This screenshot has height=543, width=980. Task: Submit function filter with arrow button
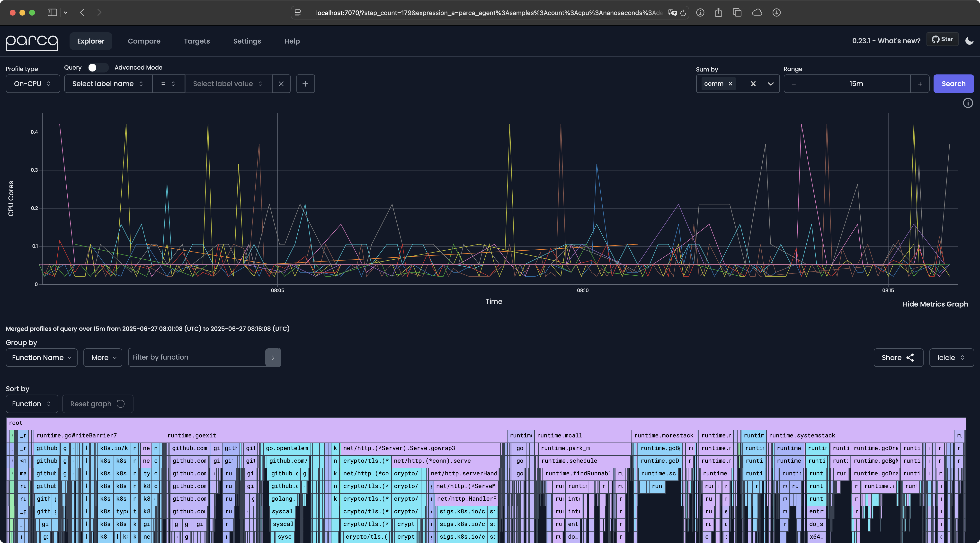tap(273, 357)
